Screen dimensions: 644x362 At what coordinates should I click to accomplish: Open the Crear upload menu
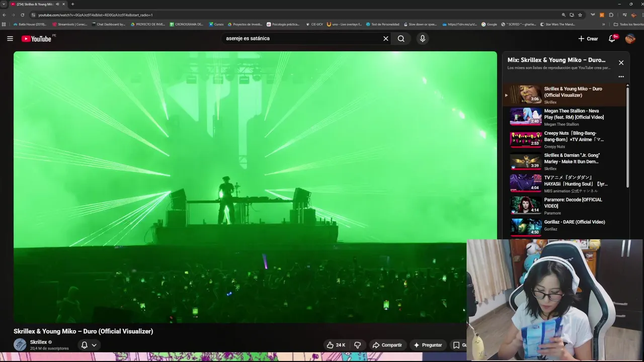588,39
